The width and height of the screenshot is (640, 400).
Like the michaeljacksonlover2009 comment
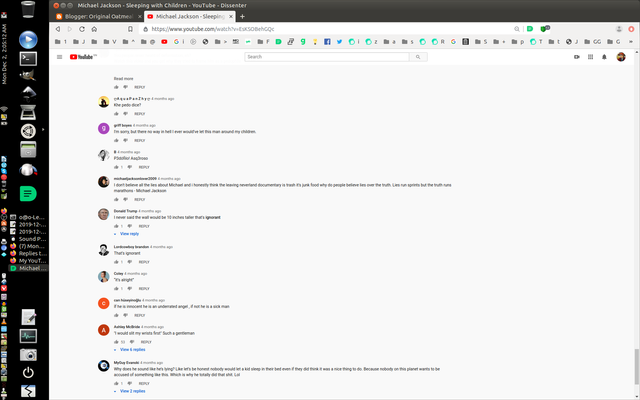(116, 200)
